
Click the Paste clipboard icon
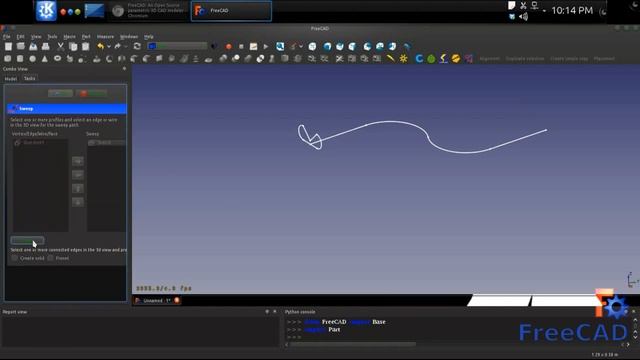pos(85,47)
